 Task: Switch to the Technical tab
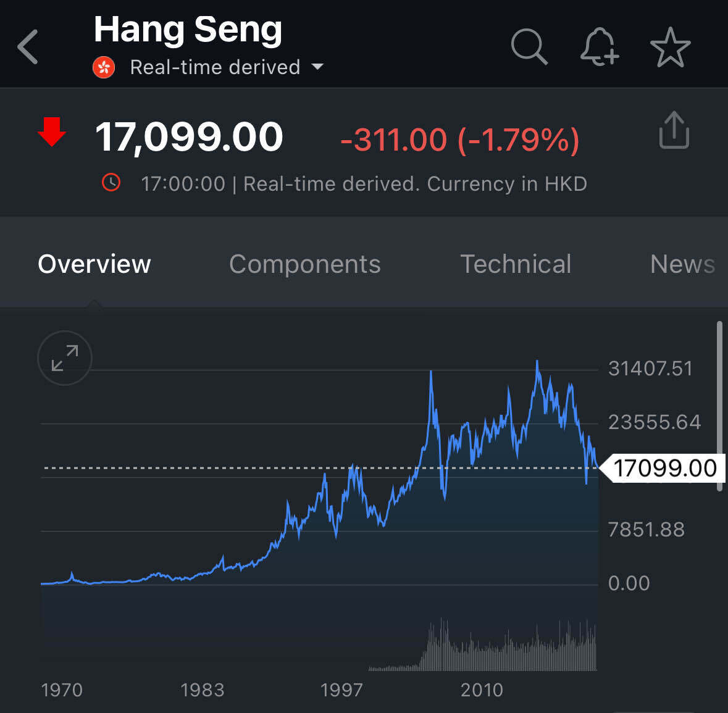[516, 264]
